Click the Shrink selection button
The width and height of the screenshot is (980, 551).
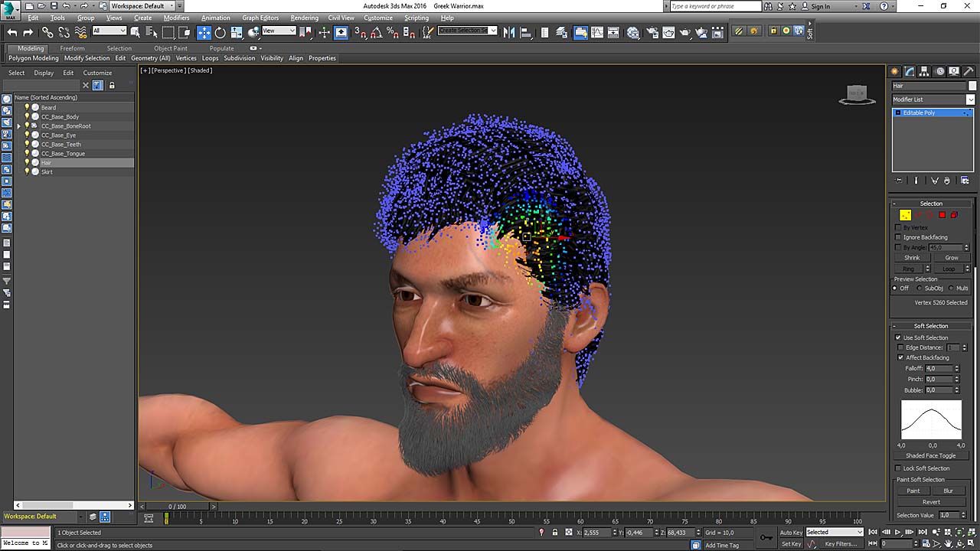click(912, 258)
